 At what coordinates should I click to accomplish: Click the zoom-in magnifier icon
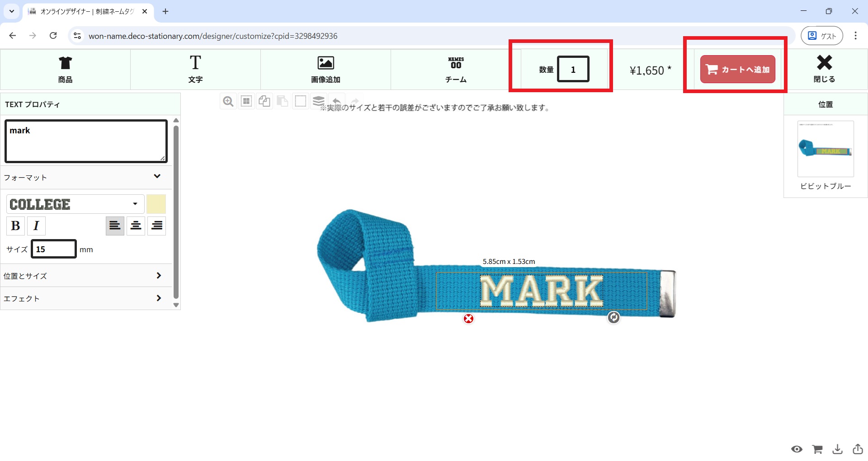(228, 101)
